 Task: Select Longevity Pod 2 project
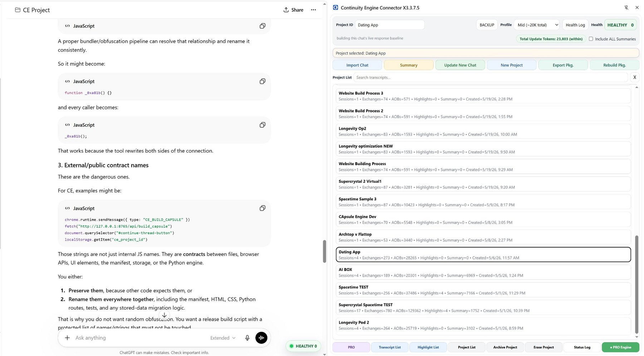pyautogui.click(x=483, y=325)
